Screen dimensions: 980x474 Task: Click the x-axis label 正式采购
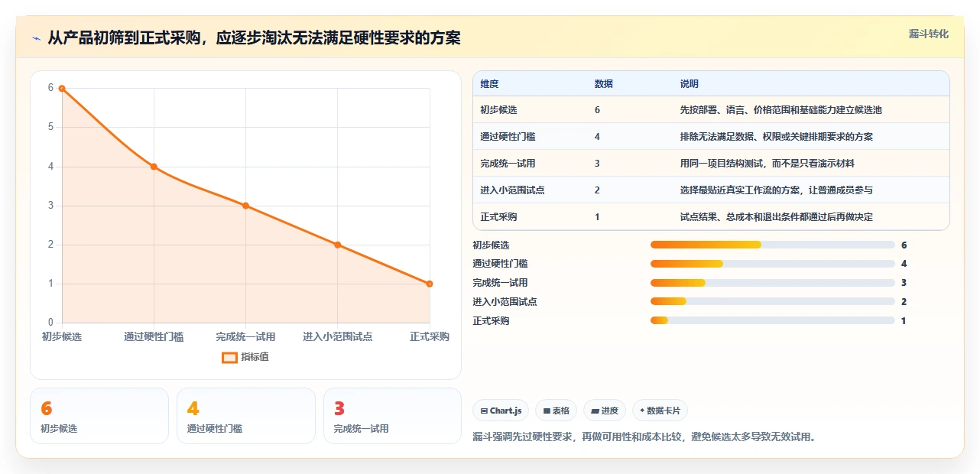(430, 336)
